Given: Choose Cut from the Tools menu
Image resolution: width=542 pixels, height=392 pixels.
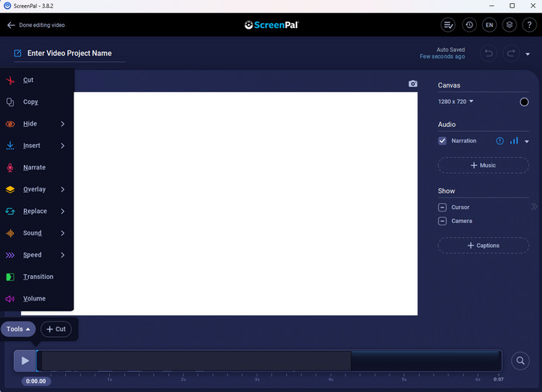Looking at the screenshot, I should click(x=36, y=81).
